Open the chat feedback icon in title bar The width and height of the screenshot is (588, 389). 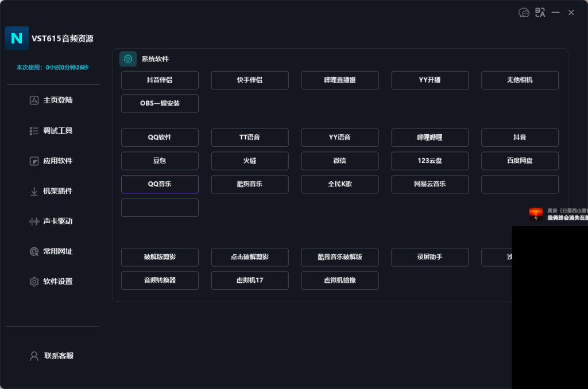tap(524, 13)
